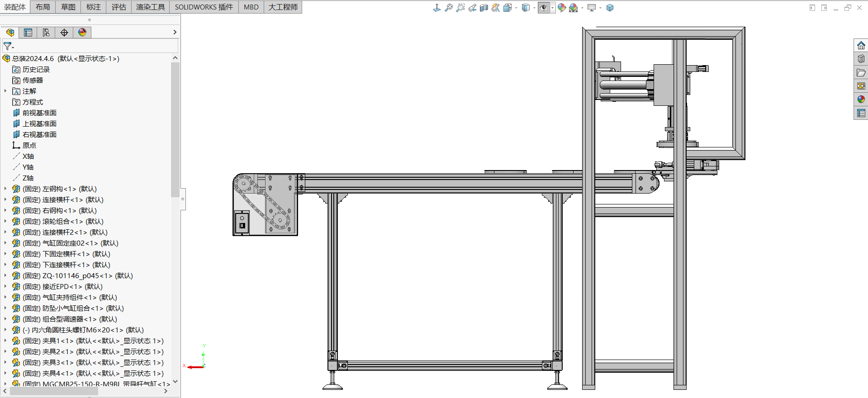Expand the 注解 folder

5,91
